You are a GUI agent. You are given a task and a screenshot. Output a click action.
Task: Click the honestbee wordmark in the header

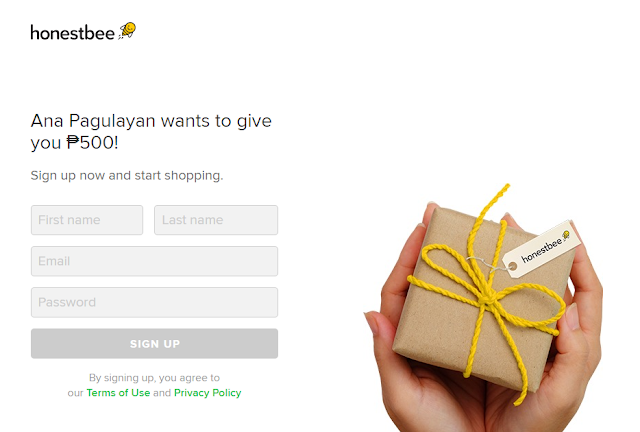(x=73, y=33)
